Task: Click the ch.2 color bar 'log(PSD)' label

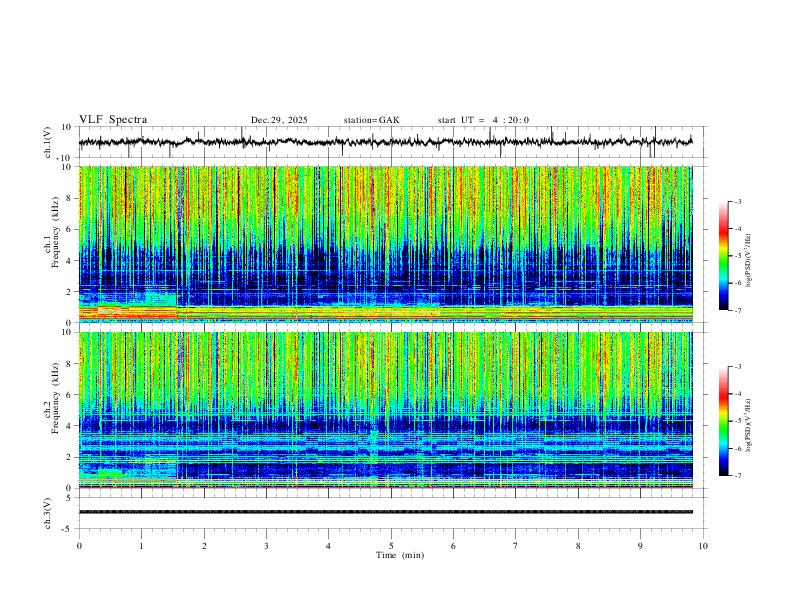Action: (749, 426)
